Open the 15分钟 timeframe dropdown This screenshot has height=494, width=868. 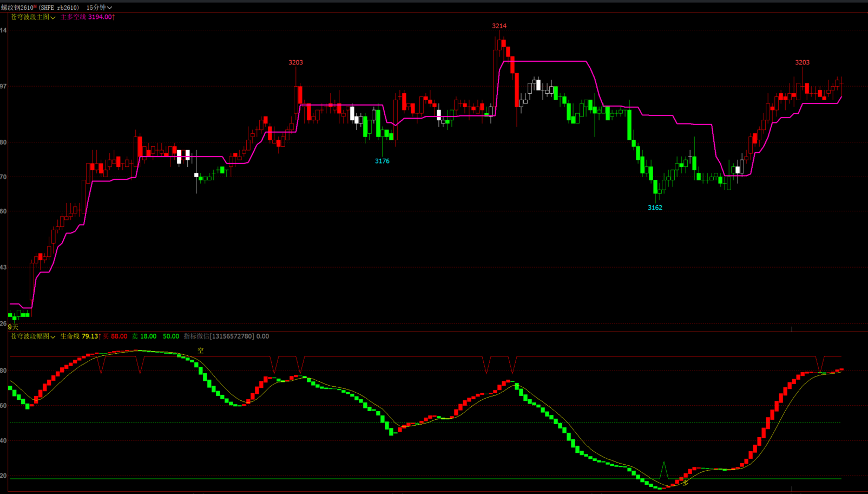99,8
